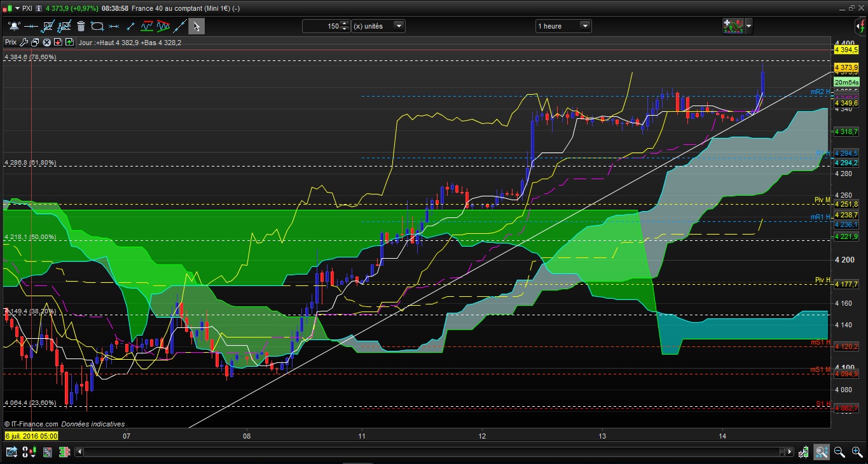
Task: Click the red down-arrow icon beside Prix
Action: coord(58,43)
